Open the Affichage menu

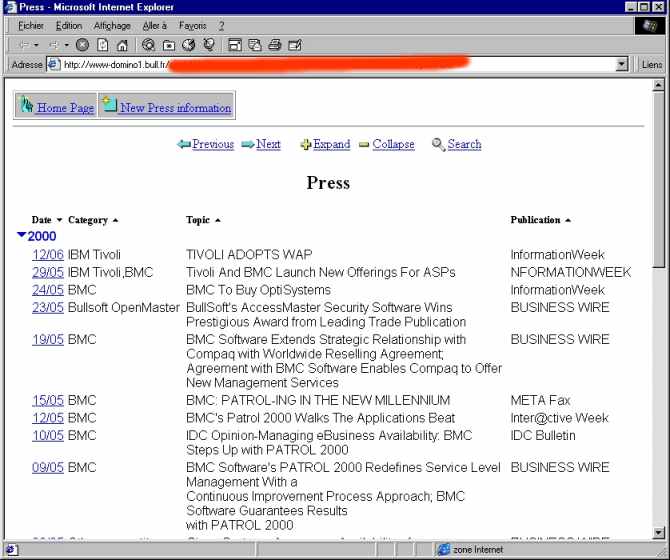[x=112, y=26]
